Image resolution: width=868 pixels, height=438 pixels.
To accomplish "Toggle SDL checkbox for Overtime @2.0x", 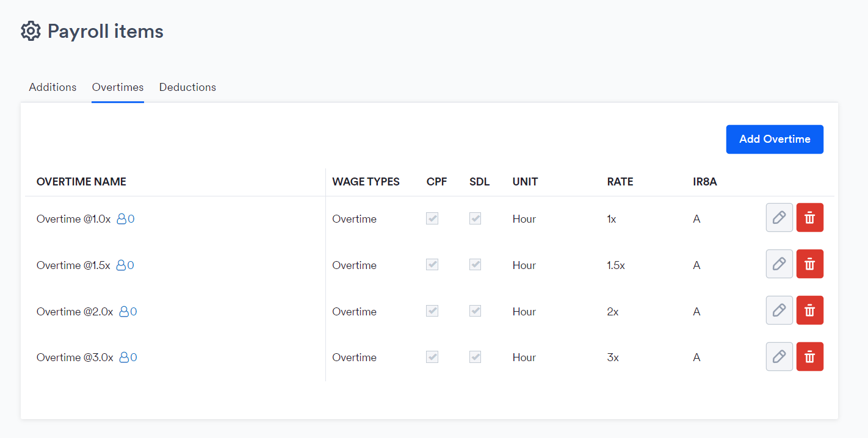I will coord(475,311).
